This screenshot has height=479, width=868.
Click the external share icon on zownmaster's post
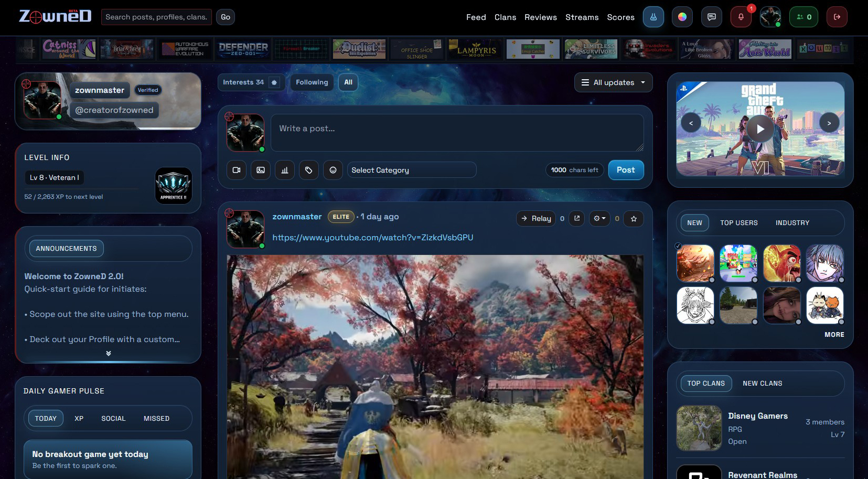click(577, 218)
